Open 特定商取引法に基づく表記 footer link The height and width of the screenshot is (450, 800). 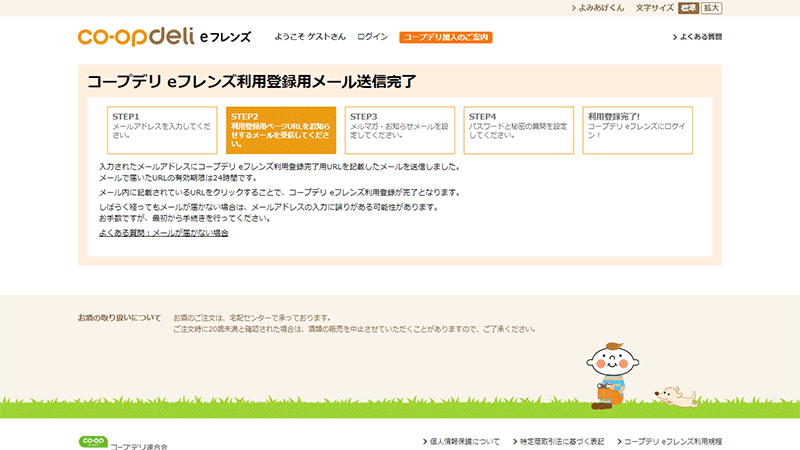pyautogui.click(x=559, y=441)
